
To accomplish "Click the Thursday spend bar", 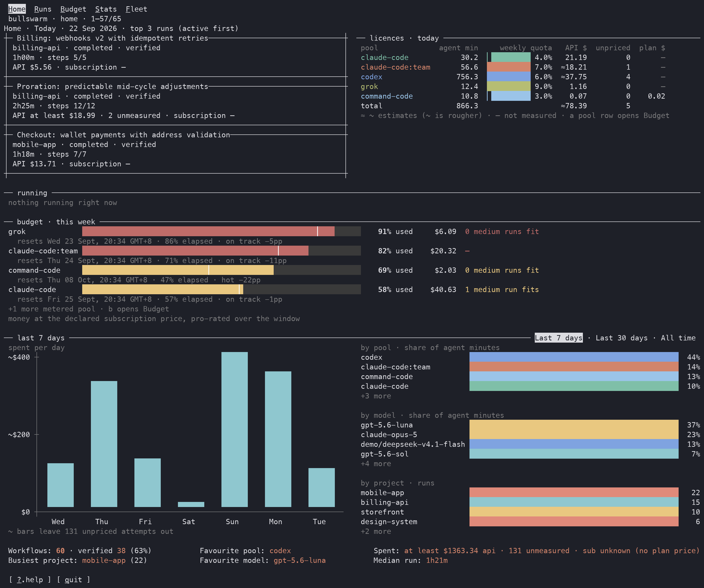I will point(104,444).
